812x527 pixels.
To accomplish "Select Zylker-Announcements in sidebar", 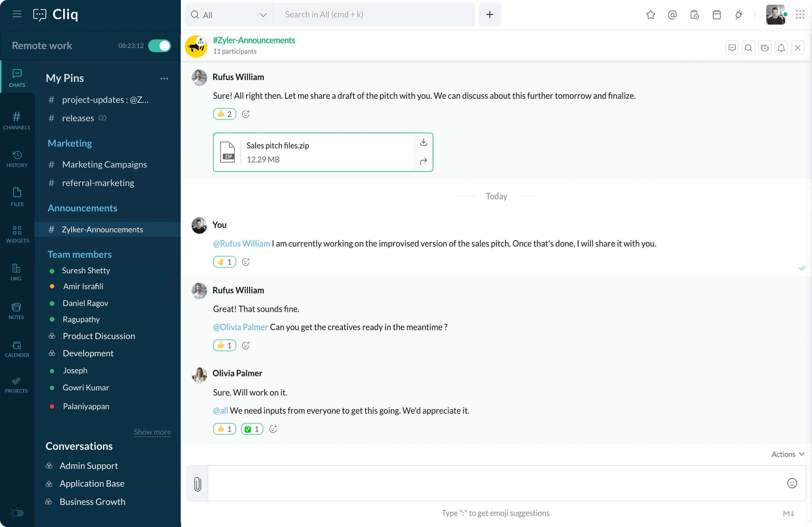I will coord(108,230).
